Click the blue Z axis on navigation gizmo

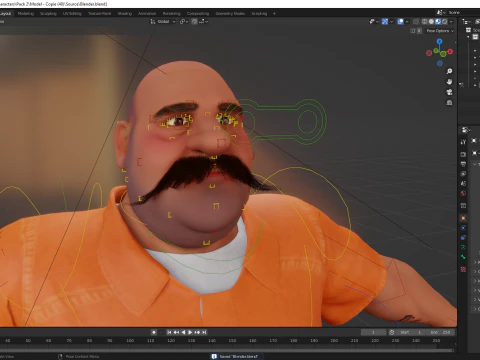point(439,41)
